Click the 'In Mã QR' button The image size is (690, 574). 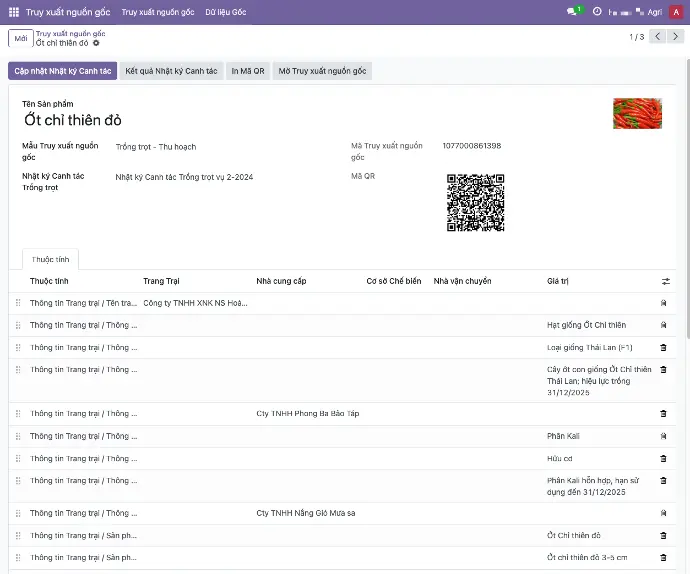click(x=248, y=71)
